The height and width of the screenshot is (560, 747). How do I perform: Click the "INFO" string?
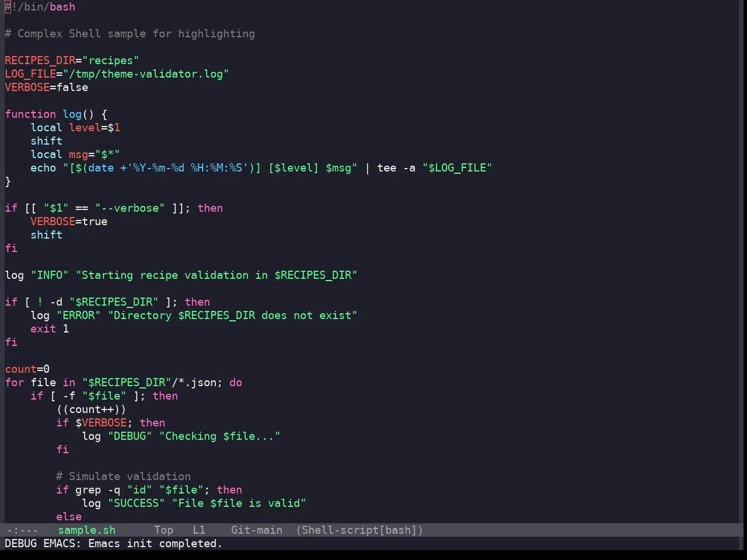50,275
